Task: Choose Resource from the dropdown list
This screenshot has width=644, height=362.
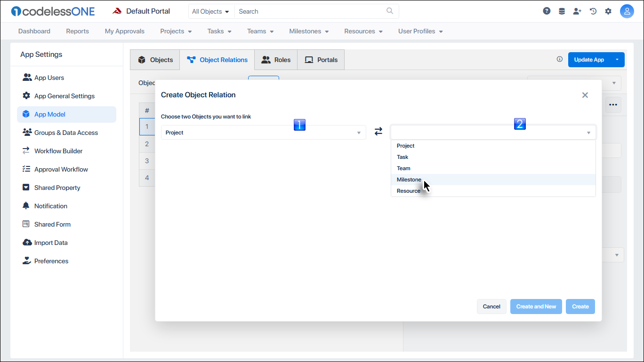Action: [493, 191]
